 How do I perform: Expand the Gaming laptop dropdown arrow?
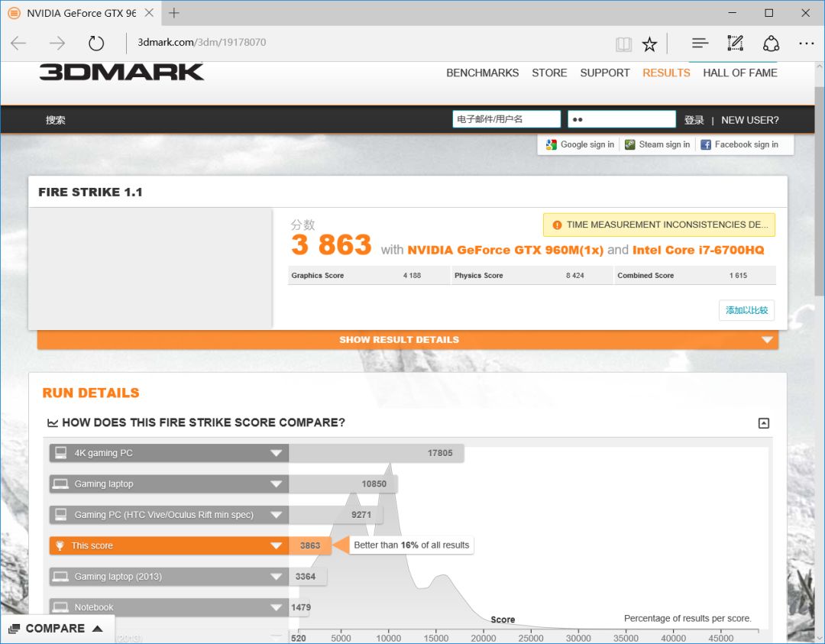coord(277,484)
